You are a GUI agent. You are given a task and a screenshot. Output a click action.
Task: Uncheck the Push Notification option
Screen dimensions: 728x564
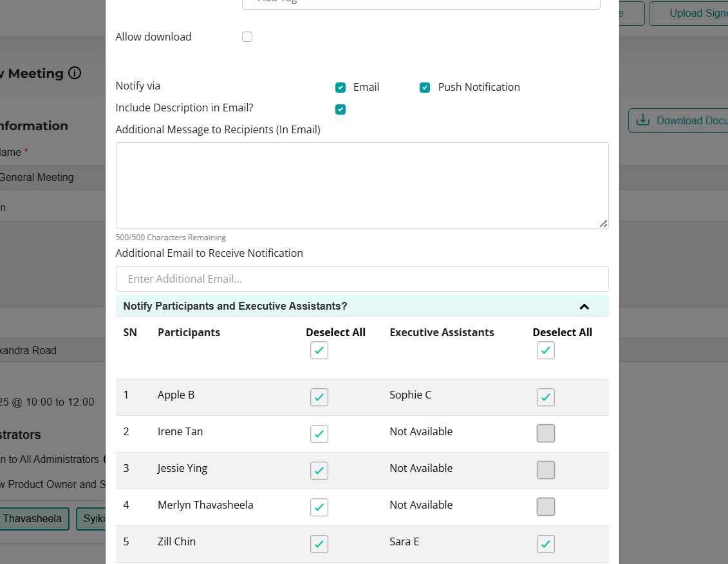point(425,88)
